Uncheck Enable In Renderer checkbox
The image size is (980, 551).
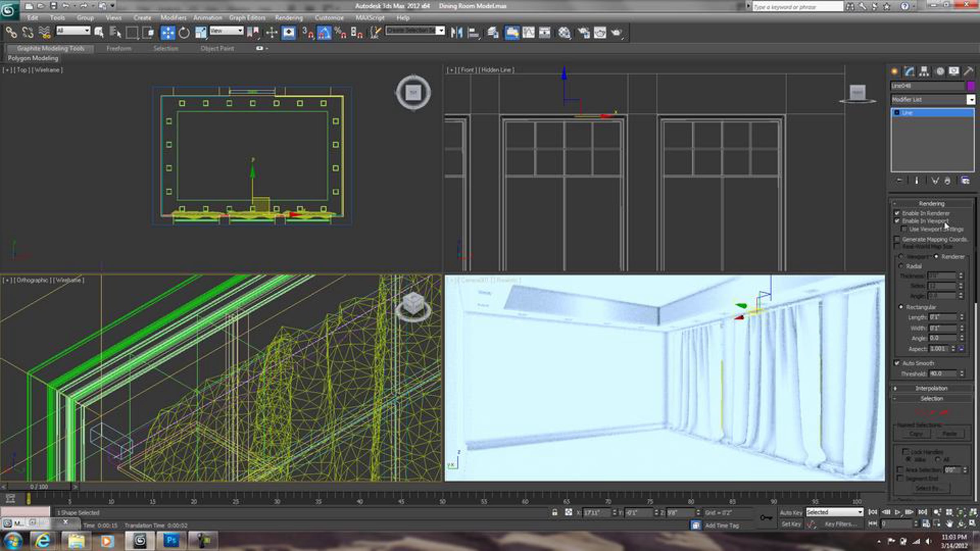click(897, 213)
